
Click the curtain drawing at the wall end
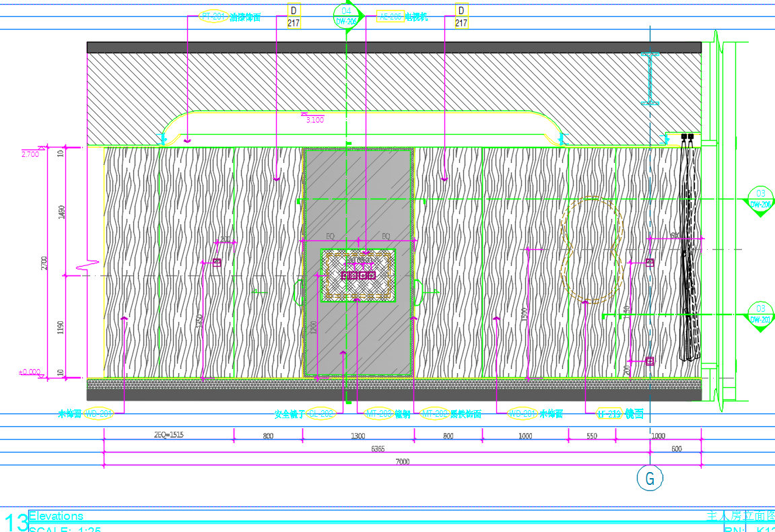[689, 247]
